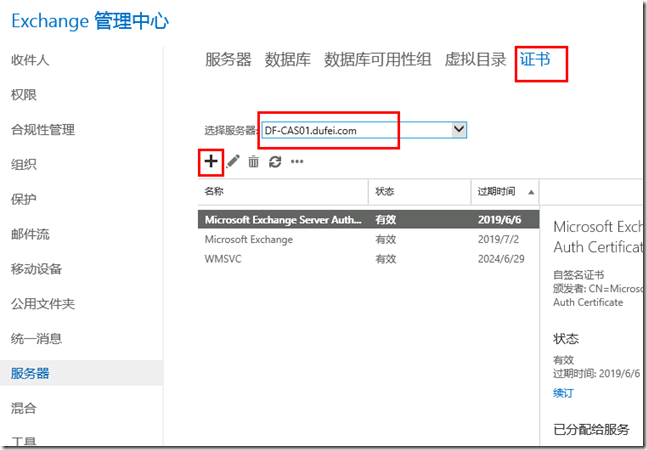Image resolution: width=647 pixels, height=450 pixels.
Task: Open the three-dots more options icon
Action: [297, 162]
